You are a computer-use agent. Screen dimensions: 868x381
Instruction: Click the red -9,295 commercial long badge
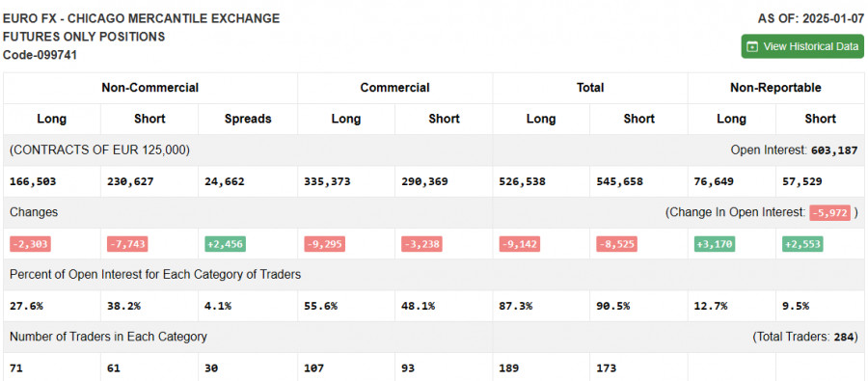[x=324, y=244]
